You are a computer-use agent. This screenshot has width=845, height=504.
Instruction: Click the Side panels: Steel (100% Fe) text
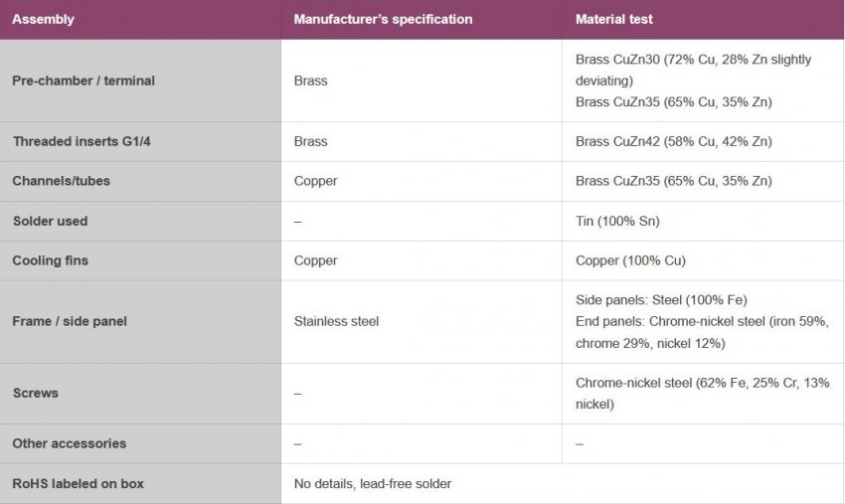661,299
